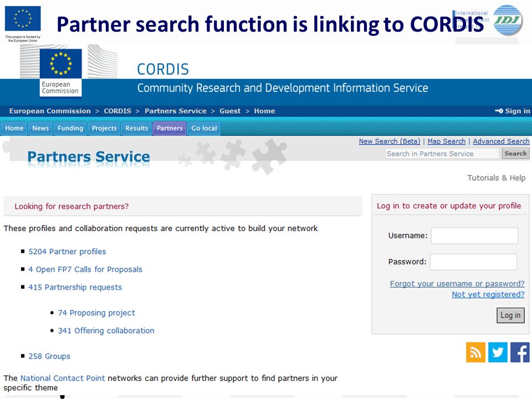Image resolution: width=532 pixels, height=399 pixels.
Task: Click 'Log in to create or update your profile' heading
Action: pos(449,206)
